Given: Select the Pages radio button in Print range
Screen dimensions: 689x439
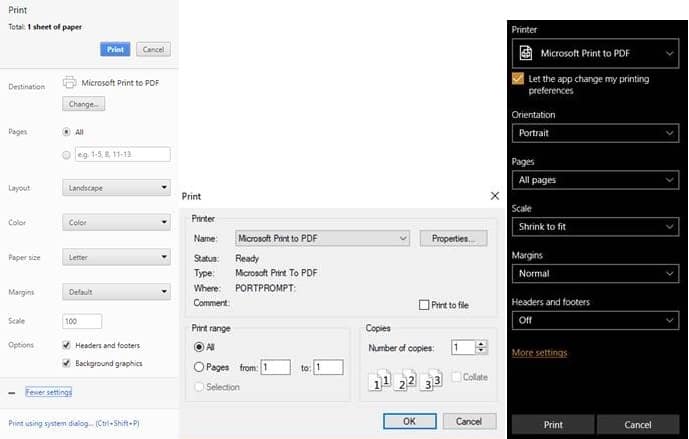Looking at the screenshot, I should click(x=198, y=368).
